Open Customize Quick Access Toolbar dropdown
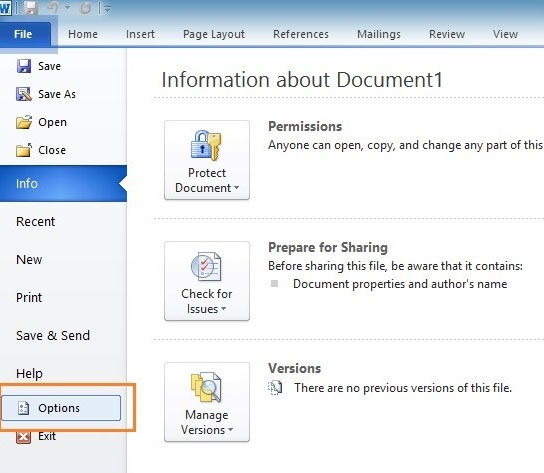 pos(107,8)
